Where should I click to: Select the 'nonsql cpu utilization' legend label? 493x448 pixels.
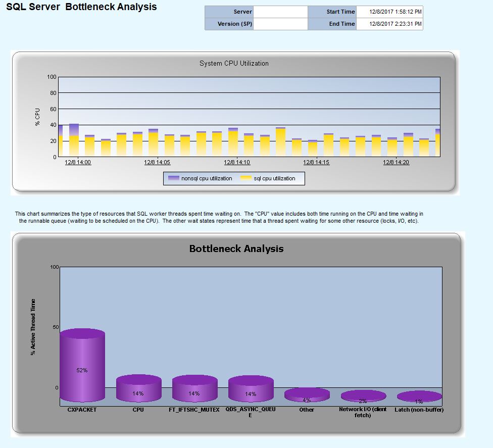click(x=207, y=178)
